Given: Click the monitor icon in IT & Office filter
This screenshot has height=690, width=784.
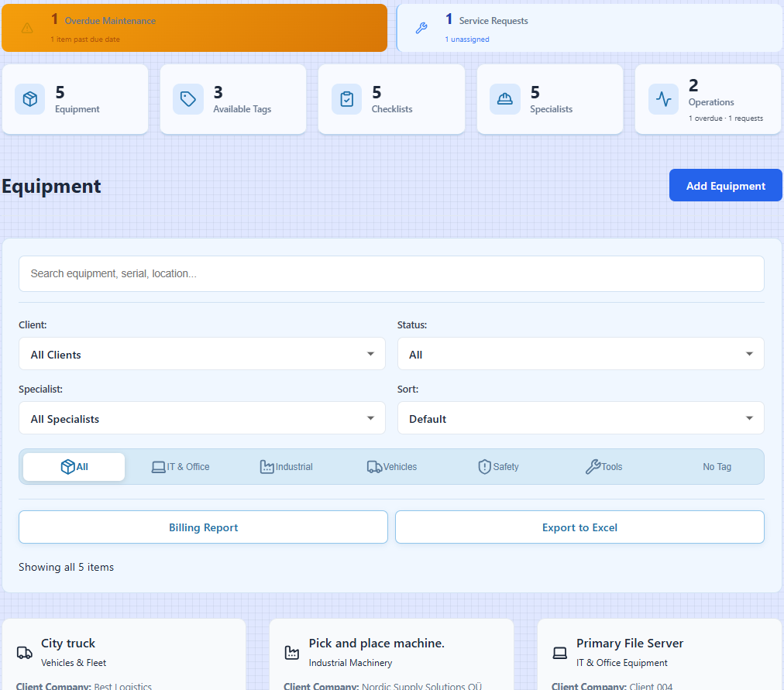Looking at the screenshot, I should (x=157, y=466).
